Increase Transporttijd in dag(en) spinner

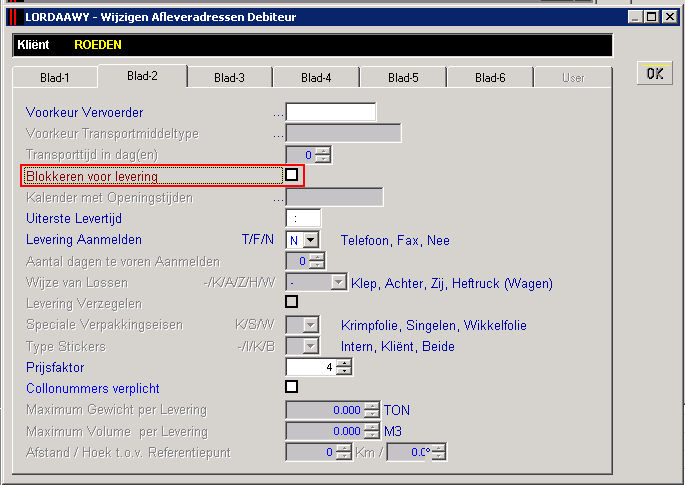coord(323,151)
